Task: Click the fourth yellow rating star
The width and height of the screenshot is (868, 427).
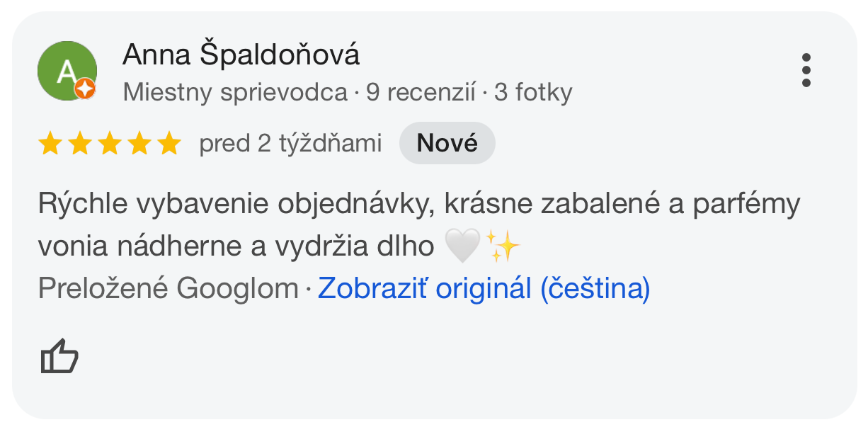Action: [x=139, y=144]
